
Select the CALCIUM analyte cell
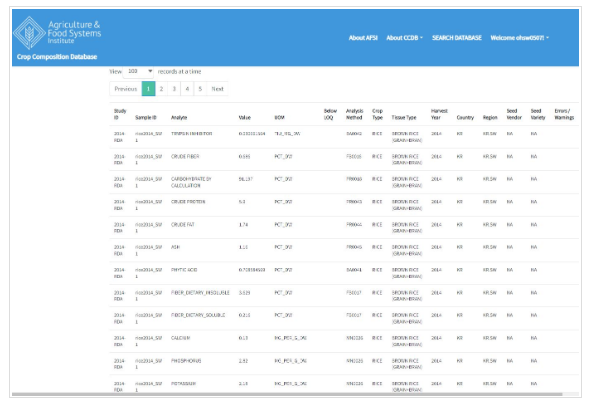181,338
